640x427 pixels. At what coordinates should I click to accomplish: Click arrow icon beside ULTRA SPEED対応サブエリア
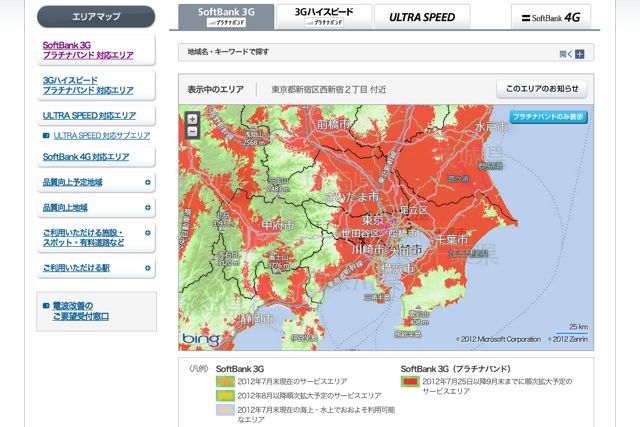46,136
